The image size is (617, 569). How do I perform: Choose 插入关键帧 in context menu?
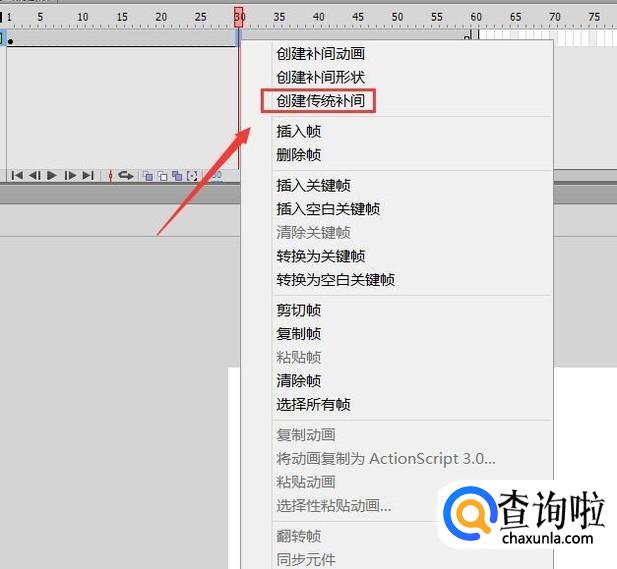(313, 185)
